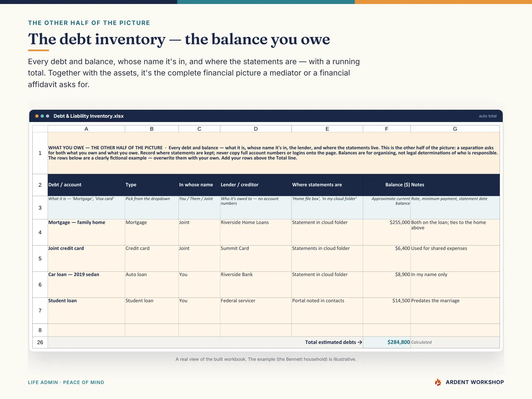532x399 pixels.
Task: Select the 'Car loan — 2019 sedan' cell
Action: point(86,285)
